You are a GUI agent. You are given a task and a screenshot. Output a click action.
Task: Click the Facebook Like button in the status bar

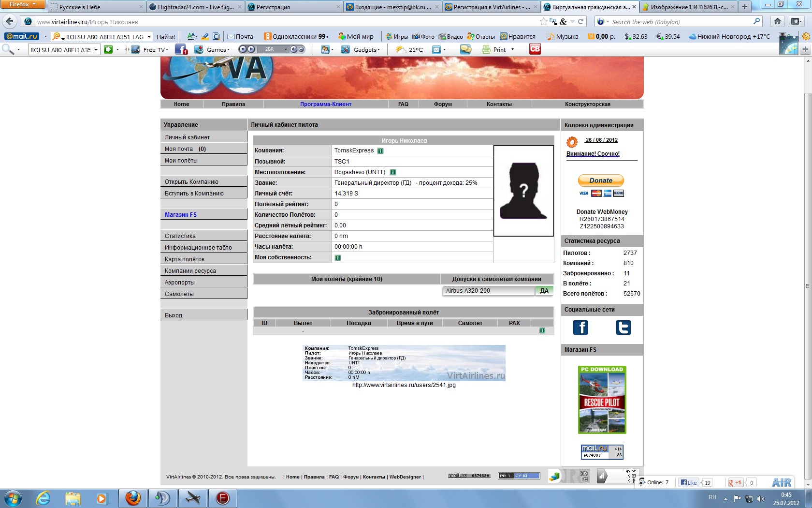pyautogui.click(x=689, y=482)
